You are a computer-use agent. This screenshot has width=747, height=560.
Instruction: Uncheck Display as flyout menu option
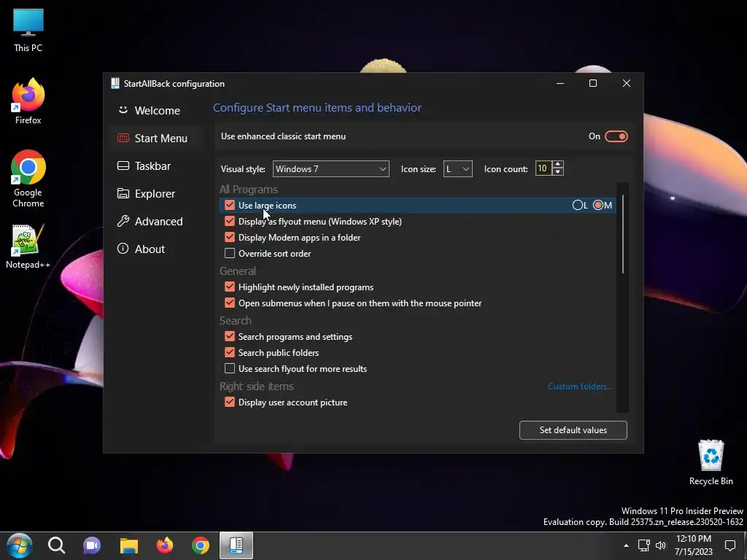pyautogui.click(x=230, y=222)
